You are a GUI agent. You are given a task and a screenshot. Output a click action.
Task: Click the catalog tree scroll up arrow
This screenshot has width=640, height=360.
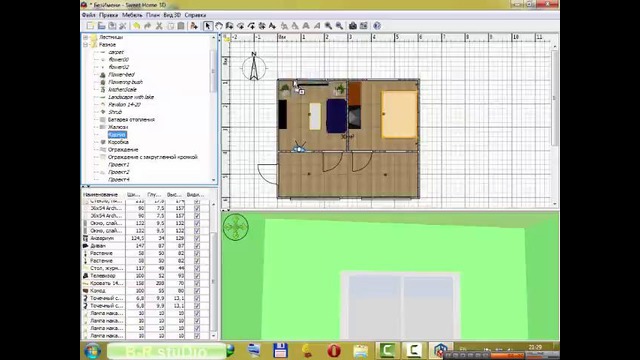pyautogui.click(x=213, y=38)
